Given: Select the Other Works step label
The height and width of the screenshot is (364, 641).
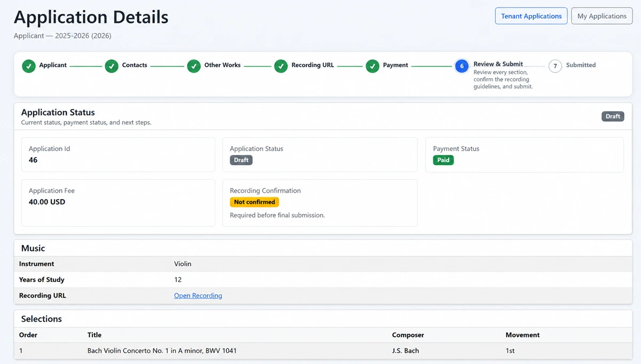Looking at the screenshot, I should tap(222, 65).
